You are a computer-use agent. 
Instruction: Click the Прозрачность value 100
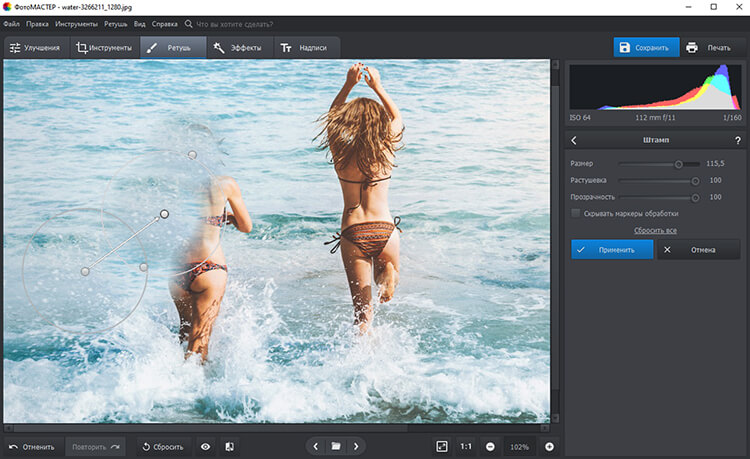(x=716, y=197)
